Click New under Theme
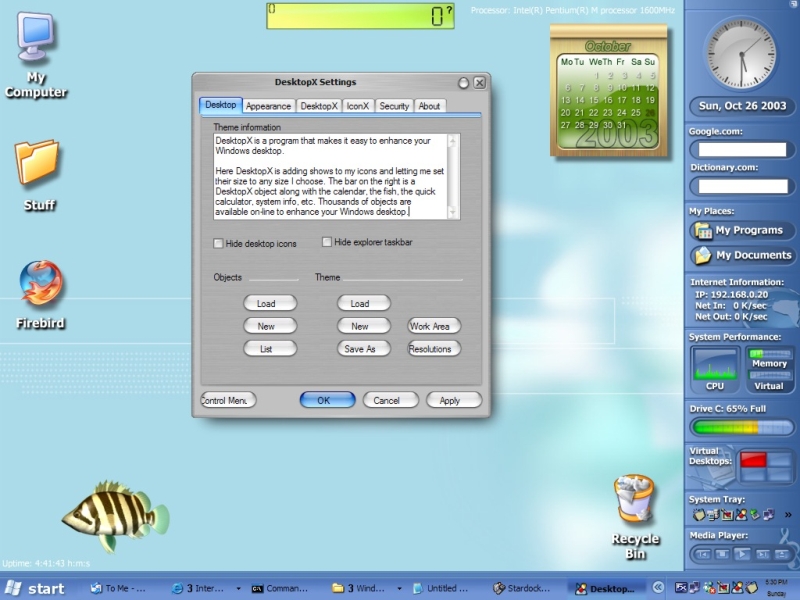 tap(364, 326)
